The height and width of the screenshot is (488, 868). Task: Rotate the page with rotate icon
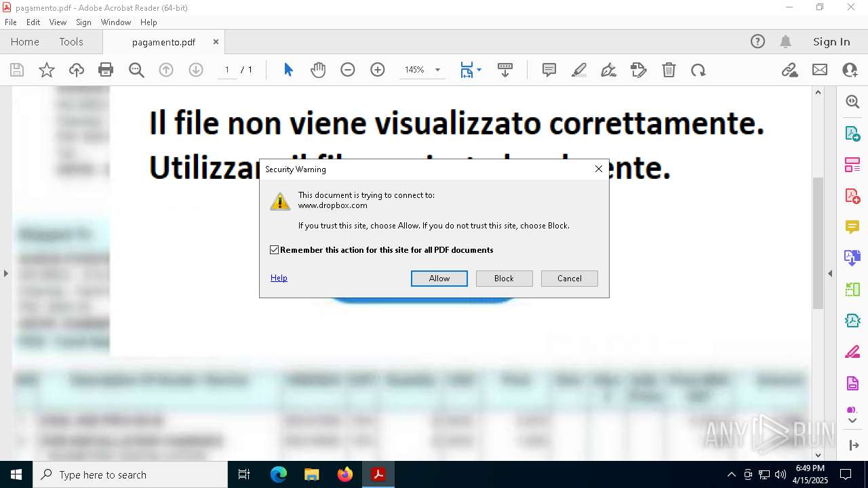pyautogui.click(x=698, y=70)
